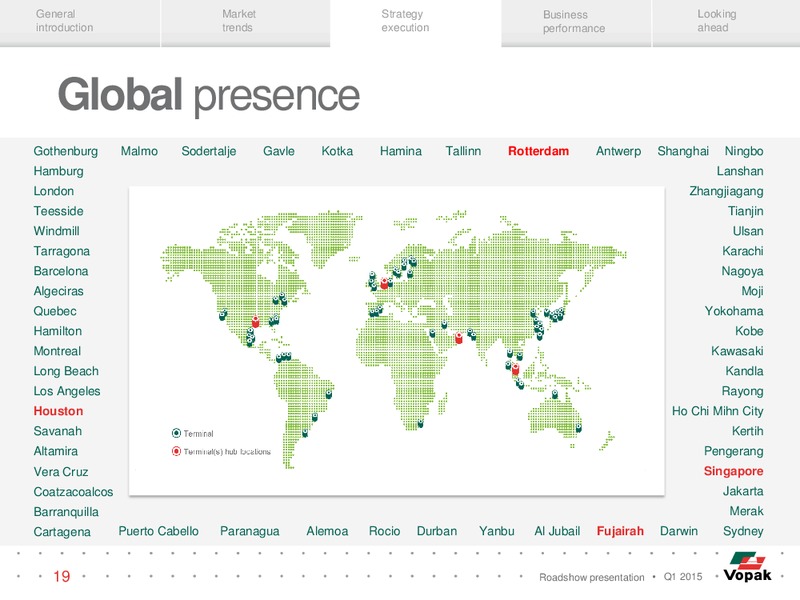Select the Sodertalje label
Image resolution: width=800 pixels, height=600 pixels.
pyautogui.click(x=209, y=152)
